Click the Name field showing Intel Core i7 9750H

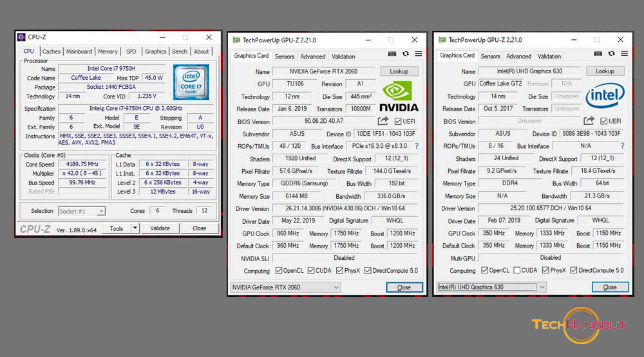point(111,68)
